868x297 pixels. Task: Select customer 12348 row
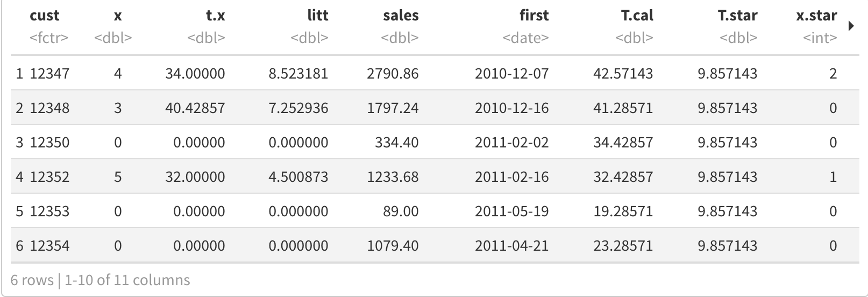point(49,108)
